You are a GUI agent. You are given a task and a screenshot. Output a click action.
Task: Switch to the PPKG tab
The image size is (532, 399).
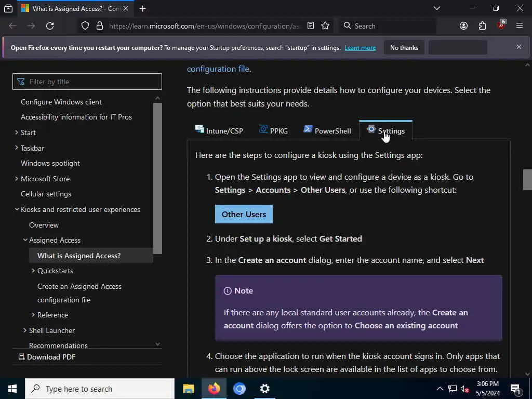coord(273,130)
